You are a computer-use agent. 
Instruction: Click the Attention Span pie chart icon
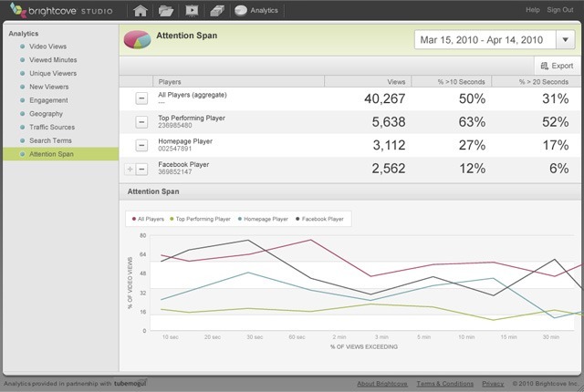click(137, 39)
